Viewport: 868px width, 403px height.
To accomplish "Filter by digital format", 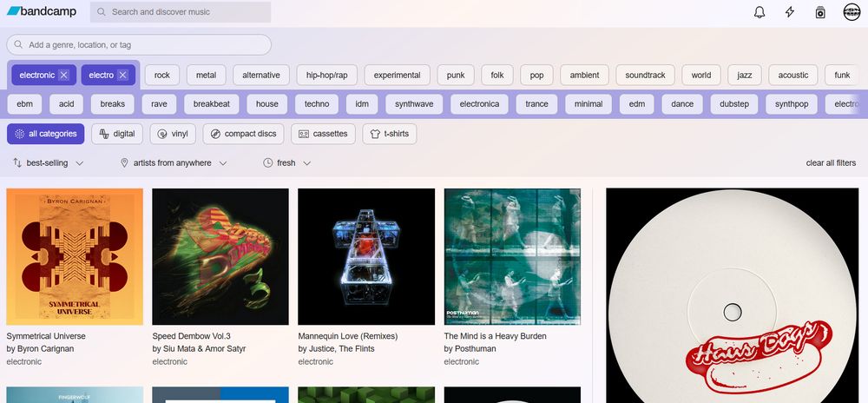I will pyautogui.click(x=117, y=134).
